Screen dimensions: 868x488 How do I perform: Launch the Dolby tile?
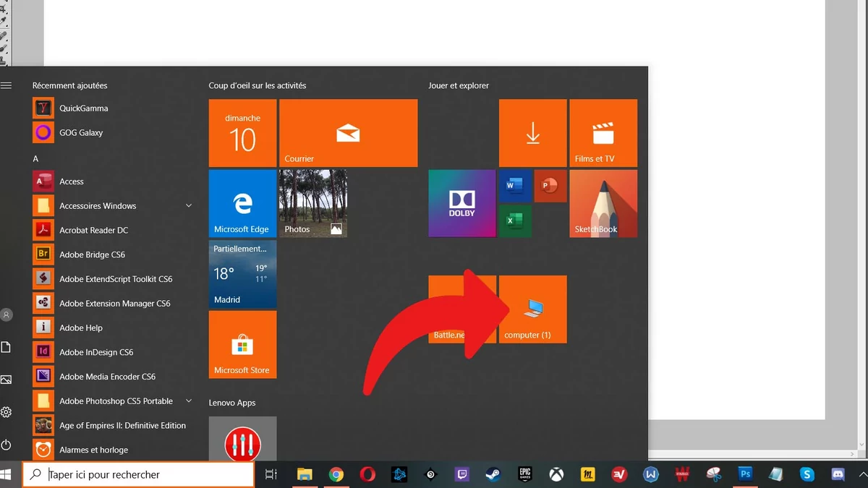click(461, 203)
